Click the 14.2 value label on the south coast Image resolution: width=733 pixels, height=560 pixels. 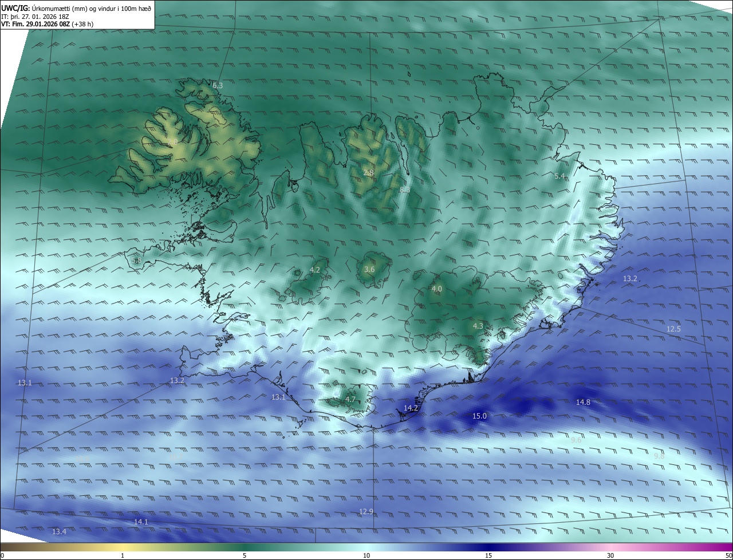coord(411,408)
